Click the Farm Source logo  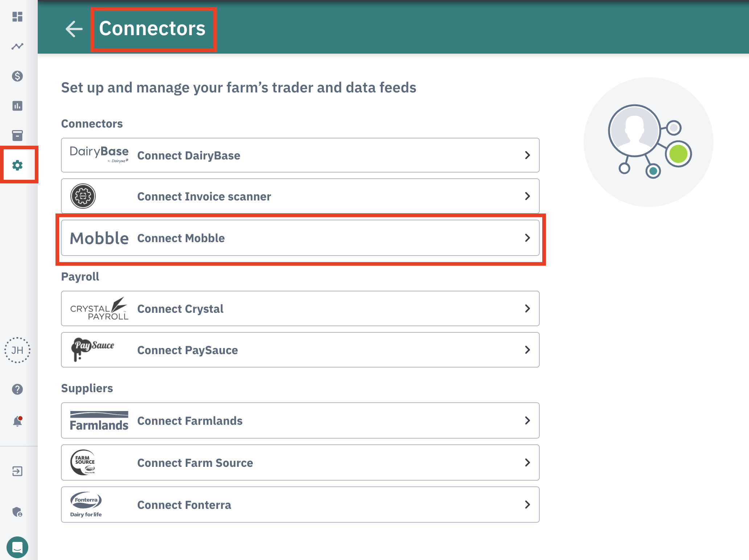83,462
